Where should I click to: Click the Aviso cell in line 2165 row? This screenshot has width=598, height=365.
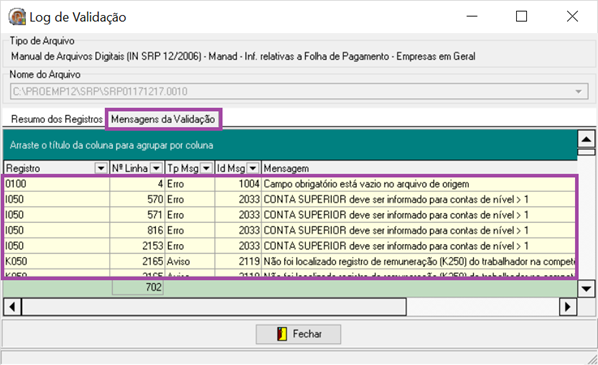pos(190,262)
